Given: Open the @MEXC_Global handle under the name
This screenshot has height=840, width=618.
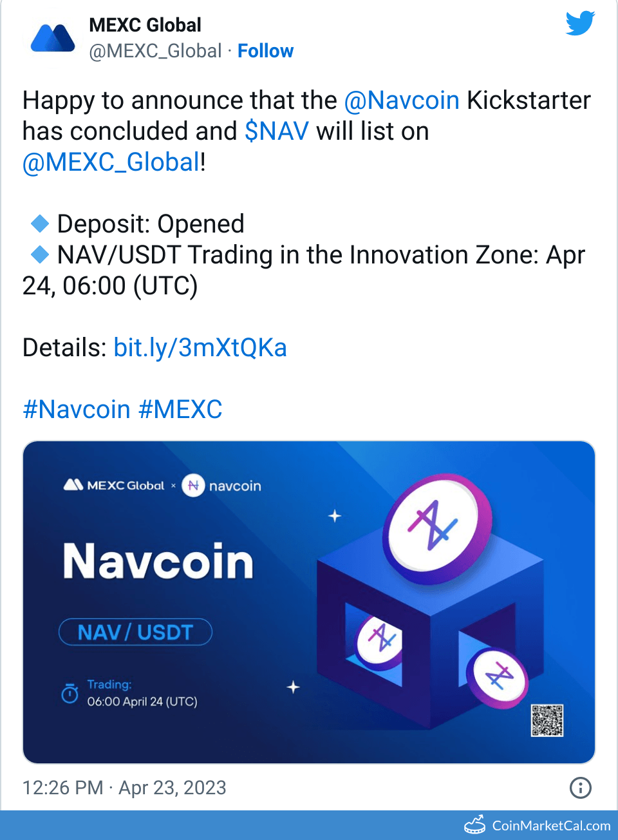Looking at the screenshot, I should (x=155, y=51).
